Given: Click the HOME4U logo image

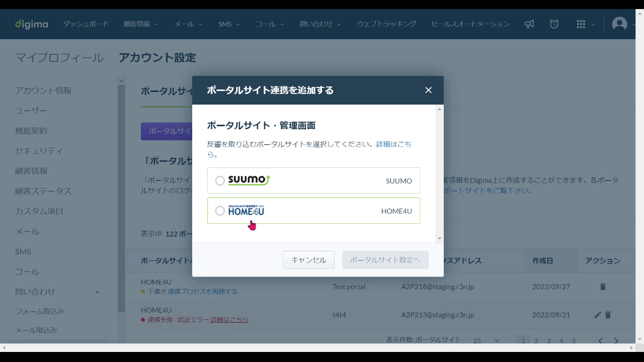Looking at the screenshot, I should 246,210.
